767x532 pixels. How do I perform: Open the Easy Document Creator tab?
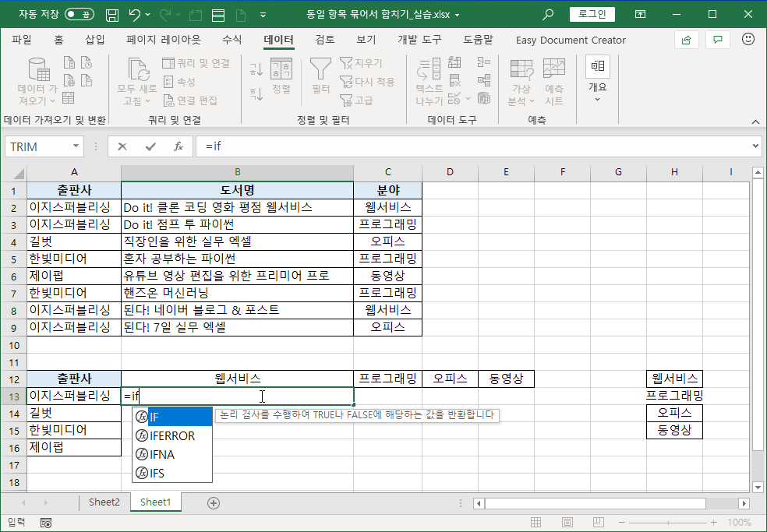pyautogui.click(x=571, y=40)
